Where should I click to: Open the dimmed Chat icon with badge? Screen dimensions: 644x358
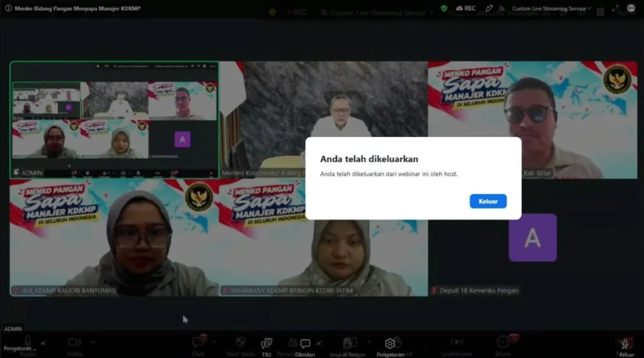(x=198, y=342)
